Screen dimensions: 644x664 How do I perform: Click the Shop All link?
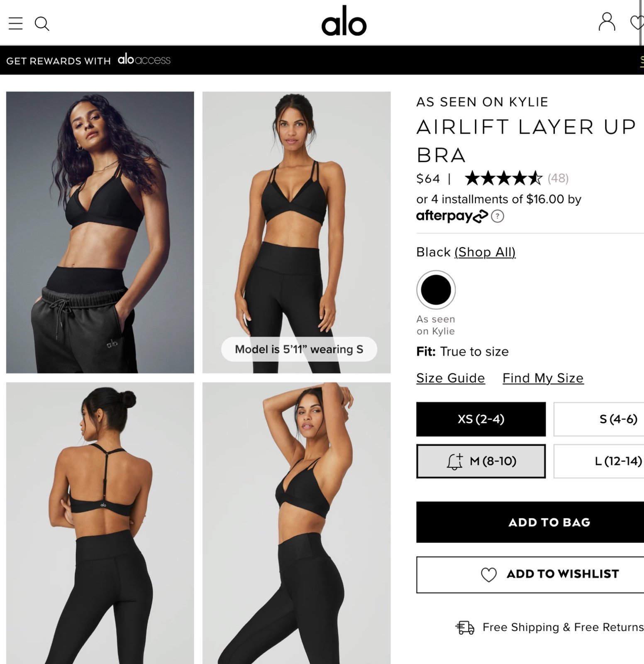485,252
